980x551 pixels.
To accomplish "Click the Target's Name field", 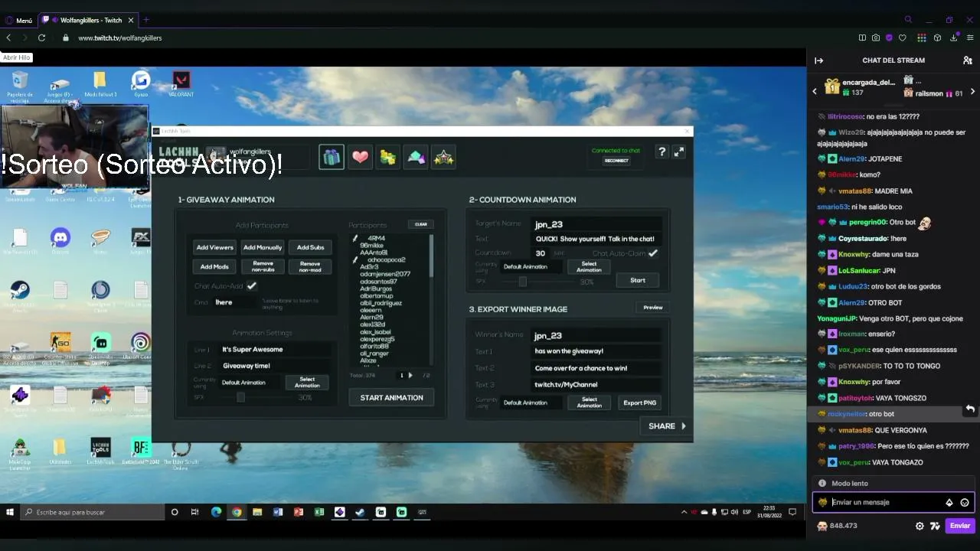I will pos(596,224).
